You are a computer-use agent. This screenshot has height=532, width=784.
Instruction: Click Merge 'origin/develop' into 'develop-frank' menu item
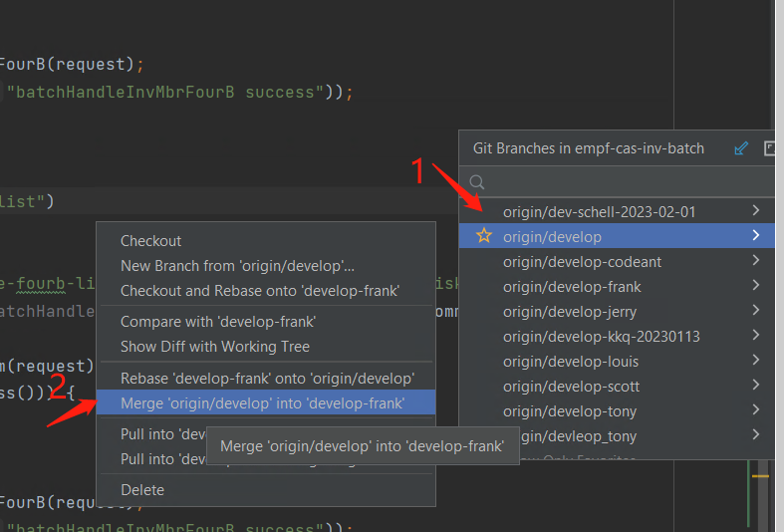[266, 403]
